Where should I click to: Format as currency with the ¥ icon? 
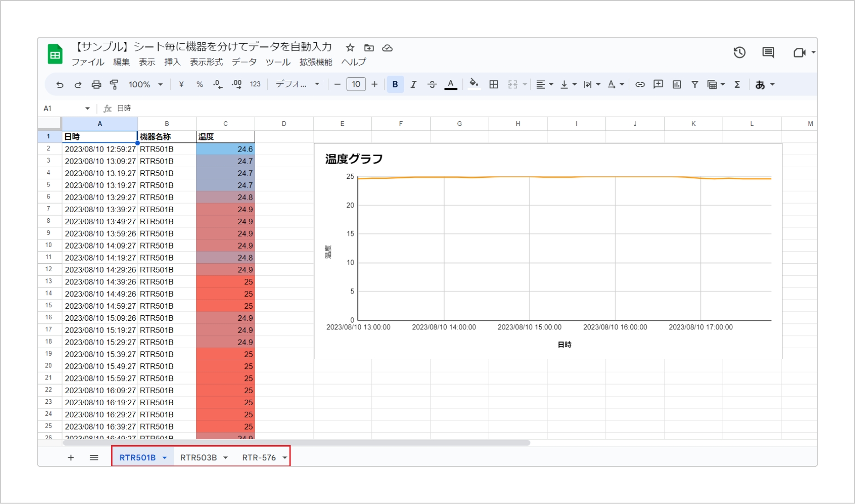click(181, 85)
